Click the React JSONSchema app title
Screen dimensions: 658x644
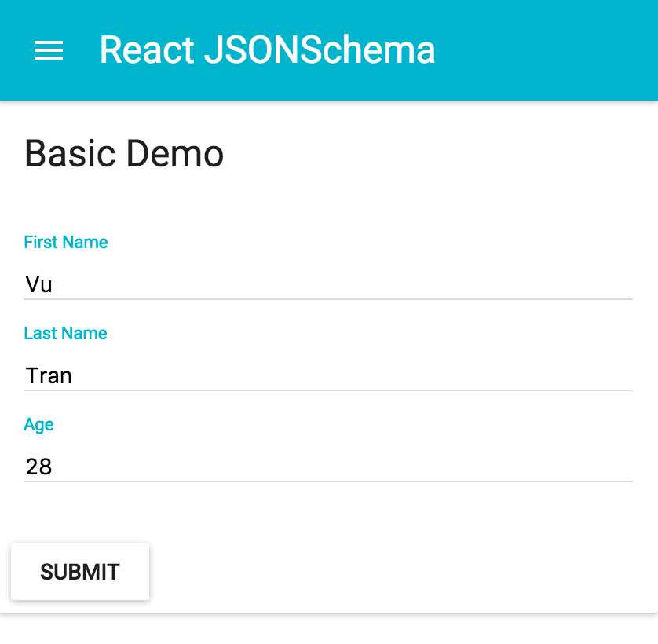coord(267,50)
